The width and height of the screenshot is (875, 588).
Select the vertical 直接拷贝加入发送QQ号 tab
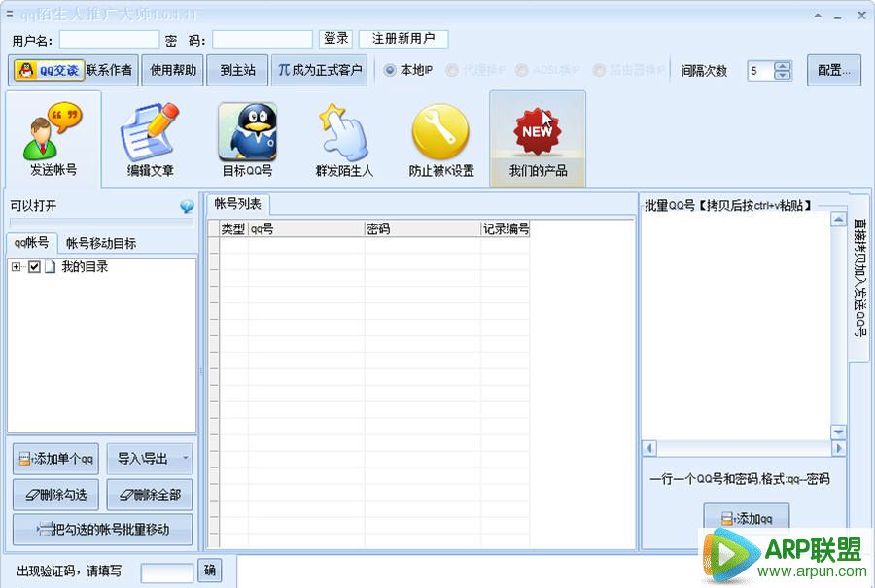point(859,277)
